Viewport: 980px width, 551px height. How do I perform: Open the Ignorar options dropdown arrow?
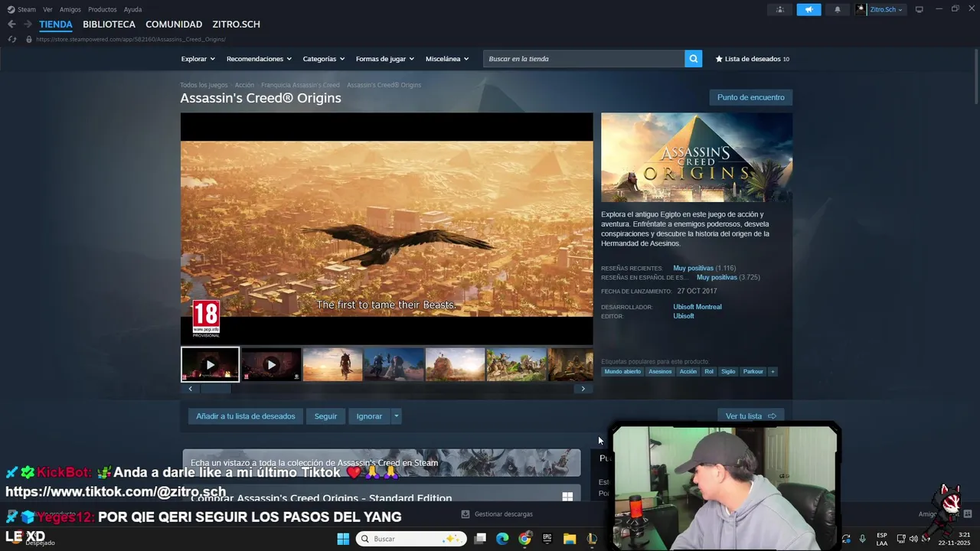click(x=396, y=416)
